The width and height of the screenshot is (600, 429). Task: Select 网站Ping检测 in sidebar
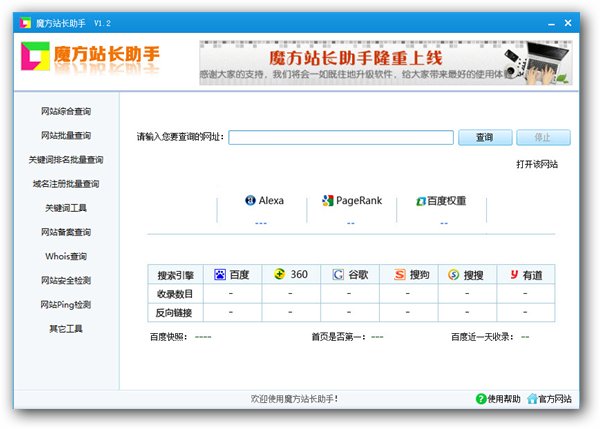pyautogui.click(x=66, y=305)
